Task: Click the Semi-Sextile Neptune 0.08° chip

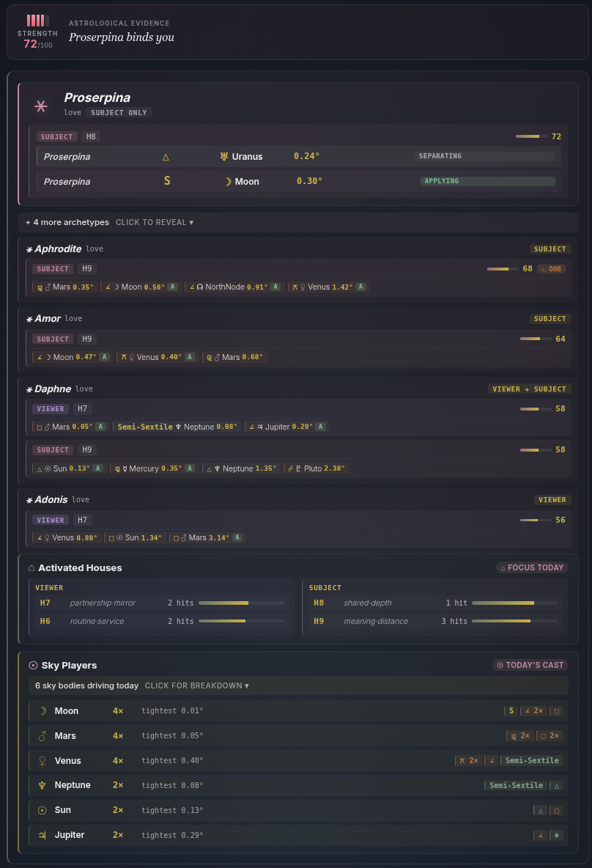Action: (x=177, y=427)
